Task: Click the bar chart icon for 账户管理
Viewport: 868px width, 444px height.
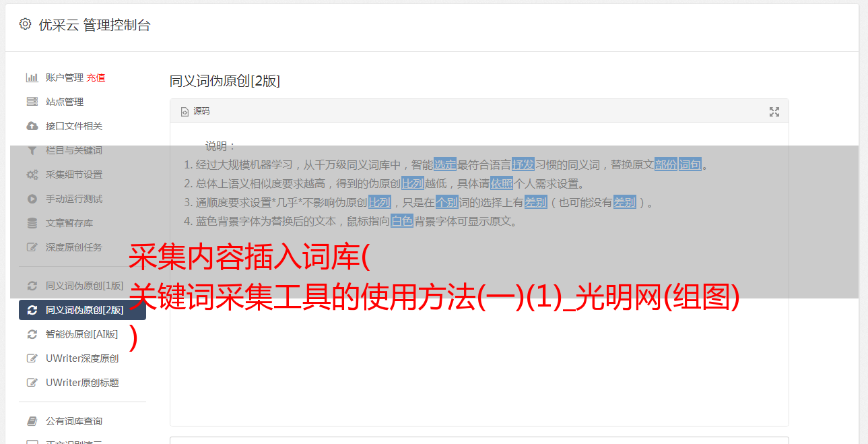Action: click(32, 77)
